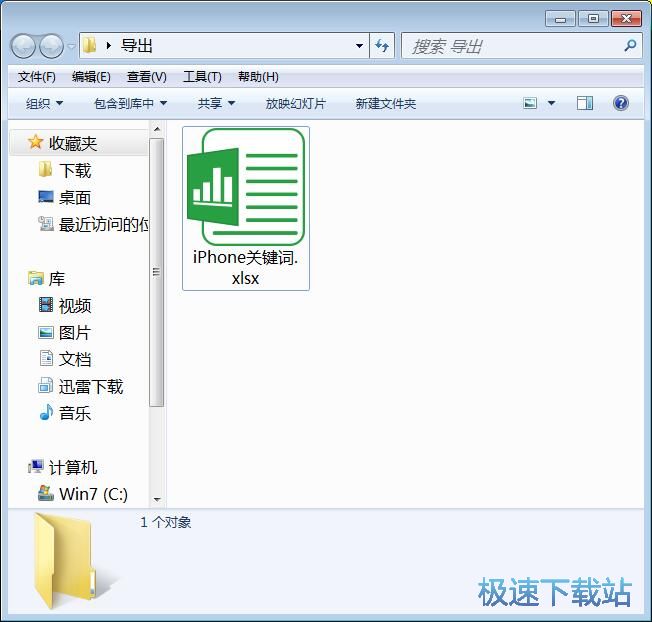Click the search magnifier icon
The height and width of the screenshot is (622, 652).
[630, 46]
